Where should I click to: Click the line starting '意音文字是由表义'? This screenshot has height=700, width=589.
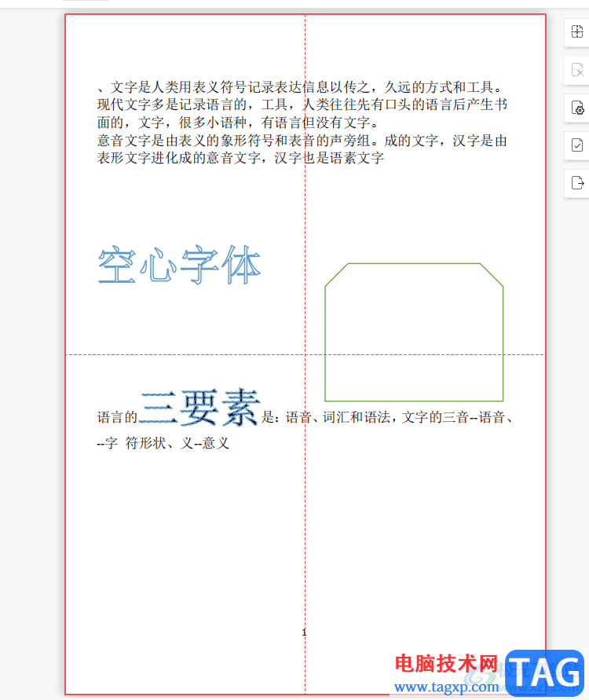click(x=302, y=141)
